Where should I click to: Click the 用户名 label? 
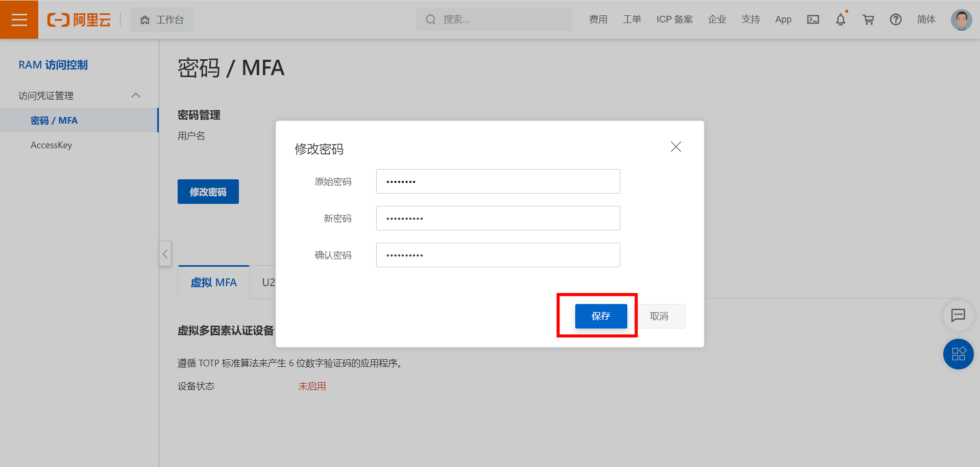click(x=191, y=136)
